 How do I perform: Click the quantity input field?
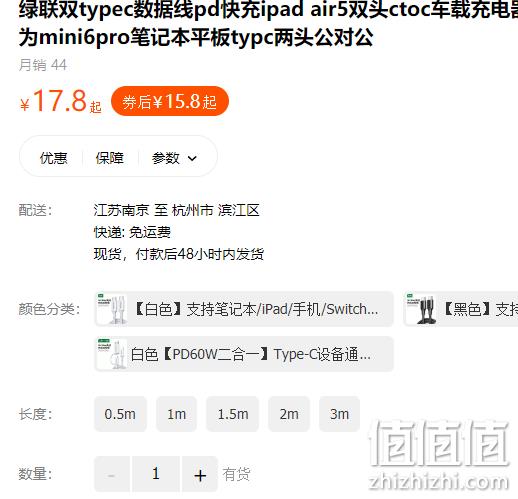coord(156,474)
